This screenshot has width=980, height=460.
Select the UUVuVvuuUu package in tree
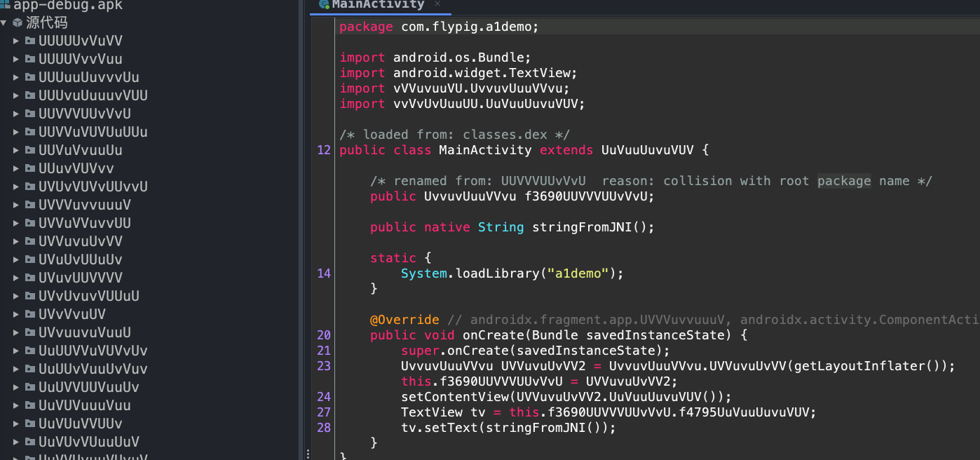pos(80,150)
